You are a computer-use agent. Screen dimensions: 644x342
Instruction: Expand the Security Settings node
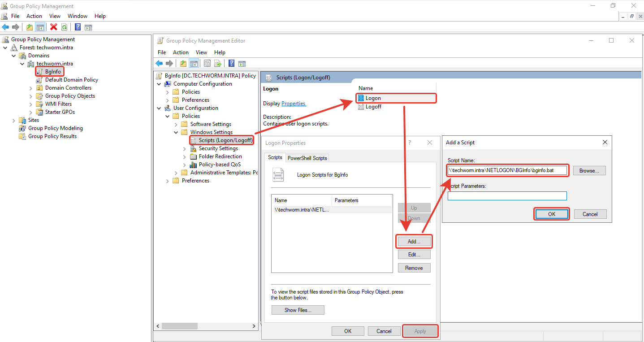(x=185, y=148)
